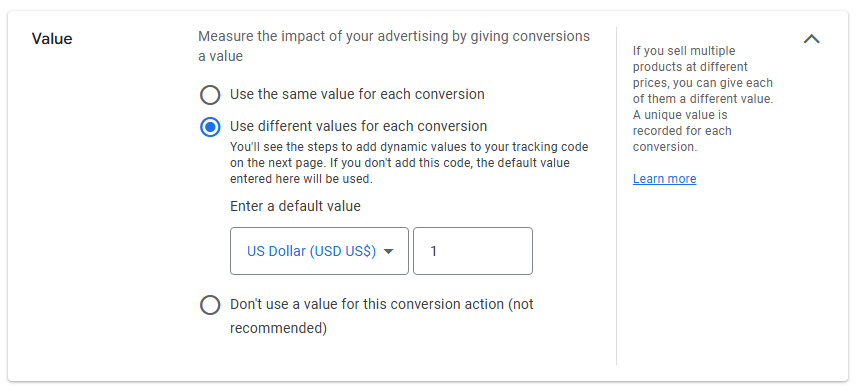Click the '(USD US$)' text in the currency selector
This screenshot has width=856, height=389.
(343, 252)
